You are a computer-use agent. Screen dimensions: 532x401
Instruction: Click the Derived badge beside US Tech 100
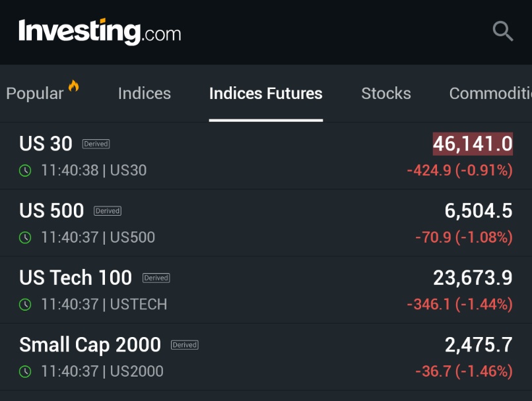click(x=156, y=278)
